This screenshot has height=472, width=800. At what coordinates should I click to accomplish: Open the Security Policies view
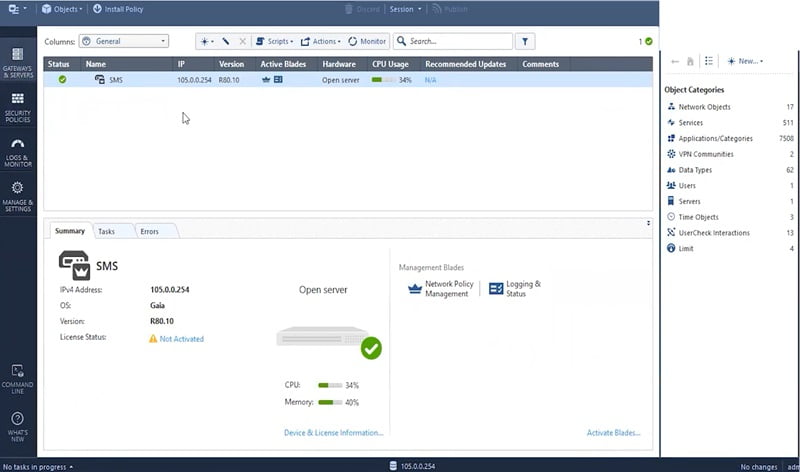pos(18,107)
